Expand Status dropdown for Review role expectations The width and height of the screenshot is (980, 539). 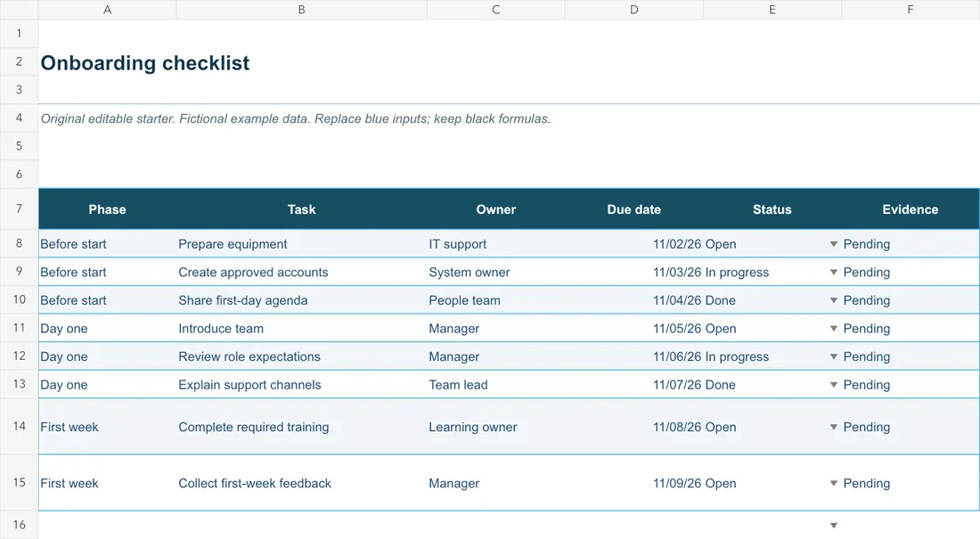click(x=833, y=356)
